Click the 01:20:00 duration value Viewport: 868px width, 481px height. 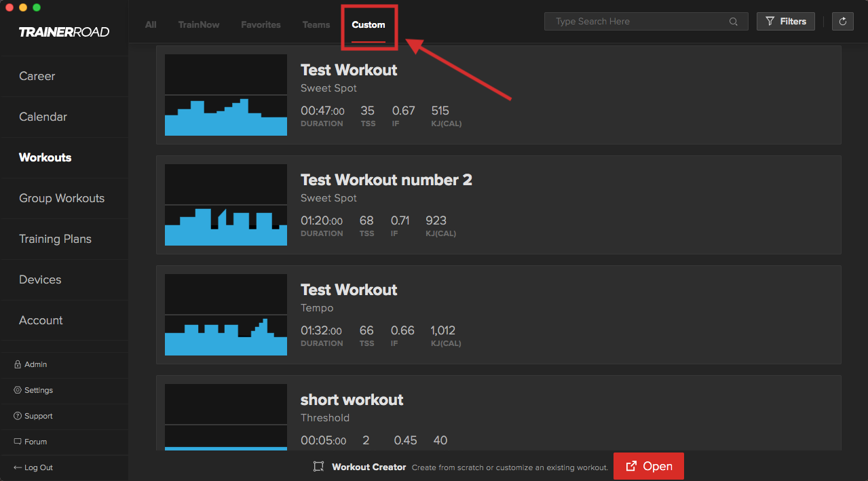[x=322, y=220]
